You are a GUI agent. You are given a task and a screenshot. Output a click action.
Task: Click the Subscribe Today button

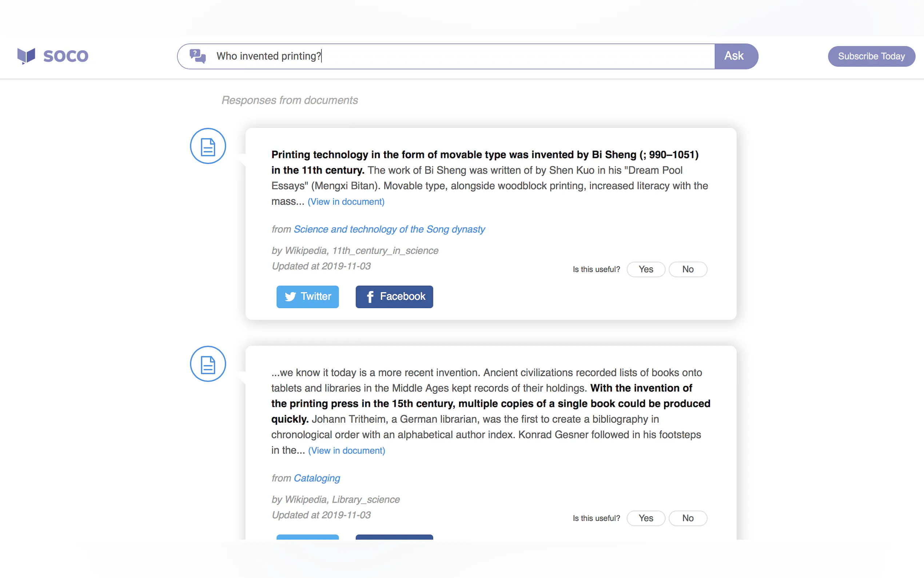(x=871, y=56)
